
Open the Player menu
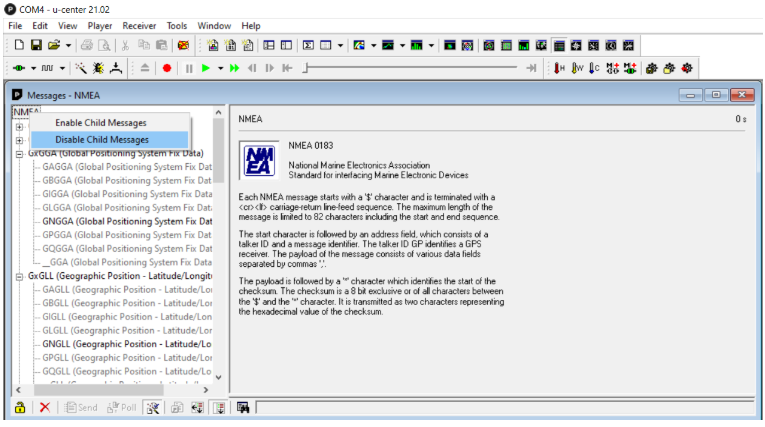click(x=100, y=26)
